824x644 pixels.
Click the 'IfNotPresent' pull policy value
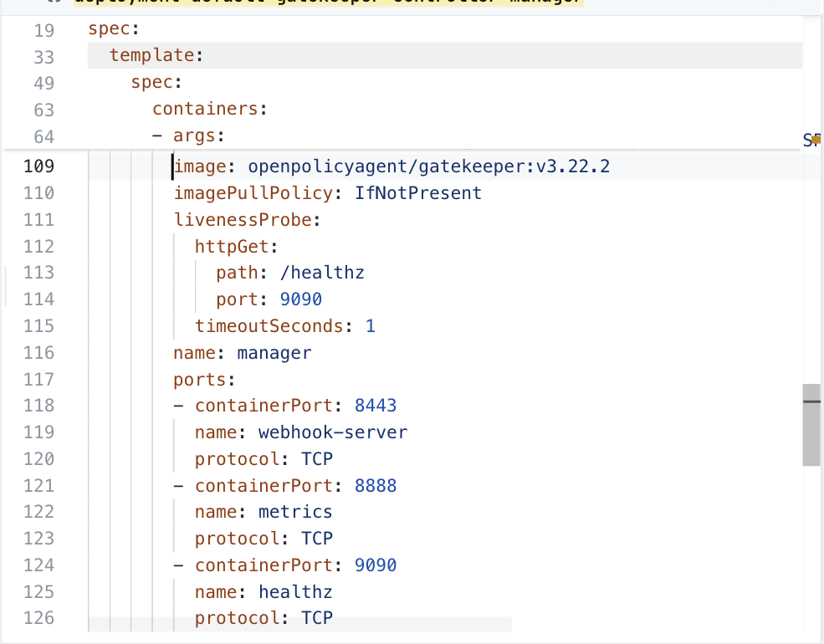coord(417,193)
